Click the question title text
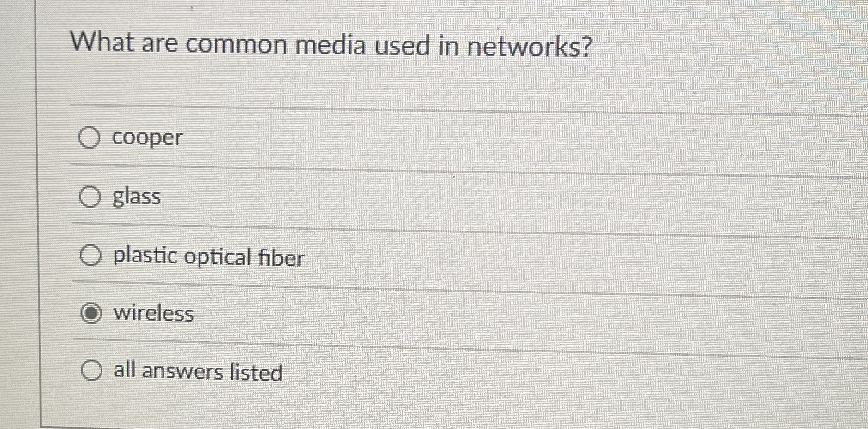 point(332,45)
